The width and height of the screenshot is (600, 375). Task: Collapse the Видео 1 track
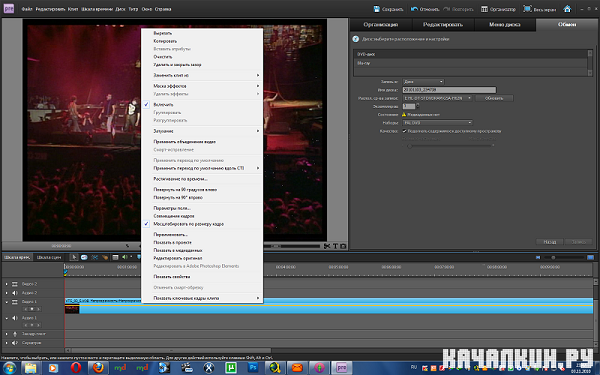7,302
